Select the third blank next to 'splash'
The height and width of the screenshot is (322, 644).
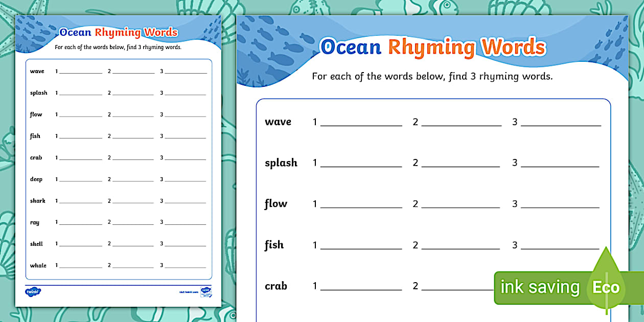561,165
